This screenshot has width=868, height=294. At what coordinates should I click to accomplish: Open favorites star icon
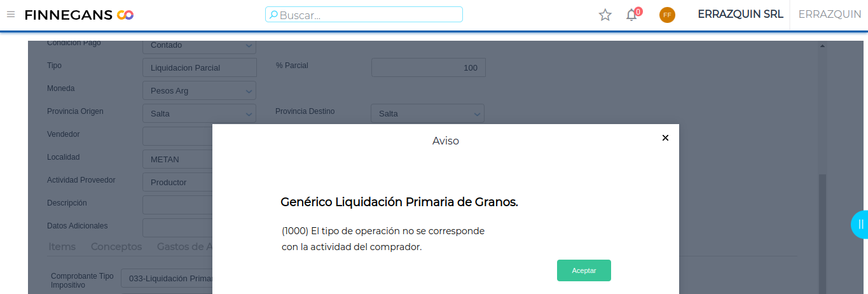coord(605,15)
